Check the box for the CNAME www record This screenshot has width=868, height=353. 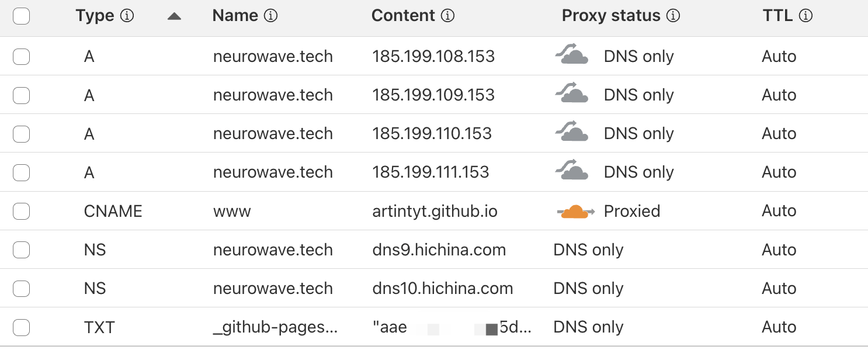point(22,211)
